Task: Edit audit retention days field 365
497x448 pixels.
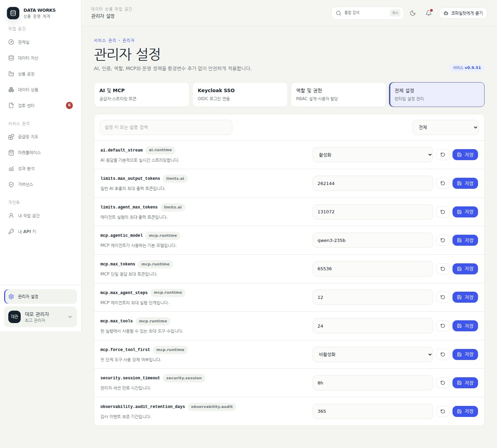Action: [x=373, y=411]
